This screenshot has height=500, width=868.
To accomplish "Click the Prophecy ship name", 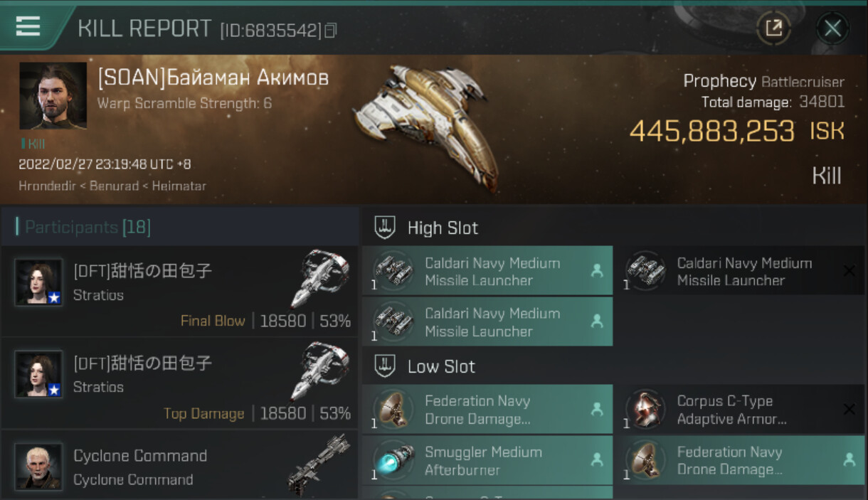I will [x=719, y=81].
